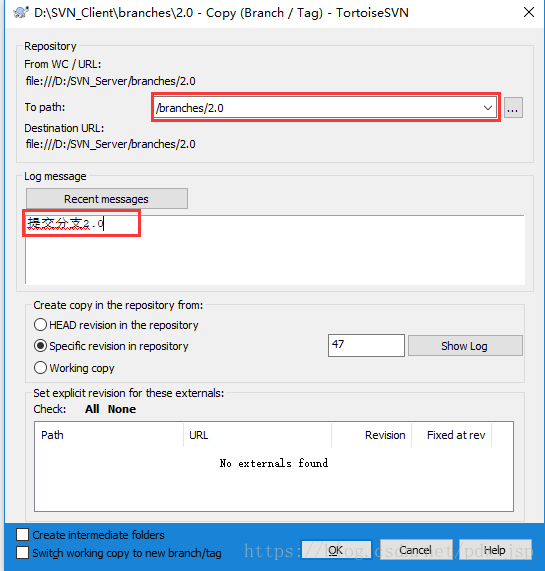545x571 pixels.
Task: Open Help for this dialog
Action: pyautogui.click(x=495, y=550)
